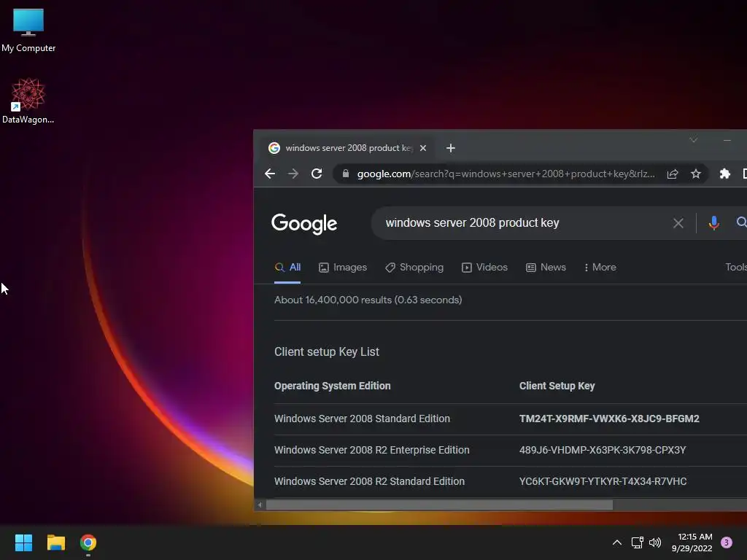Go back in Chrome browser

coord(270,174)
